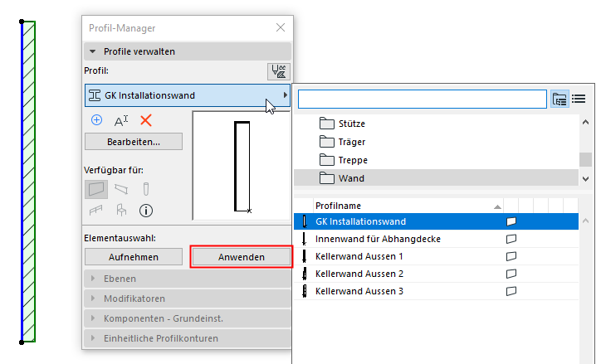
Task: Select Kellerwand Aussen 2 from profile list
Action: point(359,274)
